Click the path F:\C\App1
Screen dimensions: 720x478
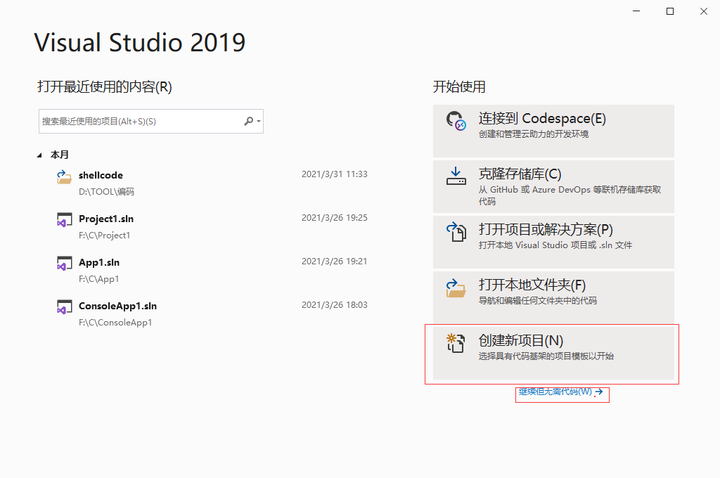coord(99,279)
